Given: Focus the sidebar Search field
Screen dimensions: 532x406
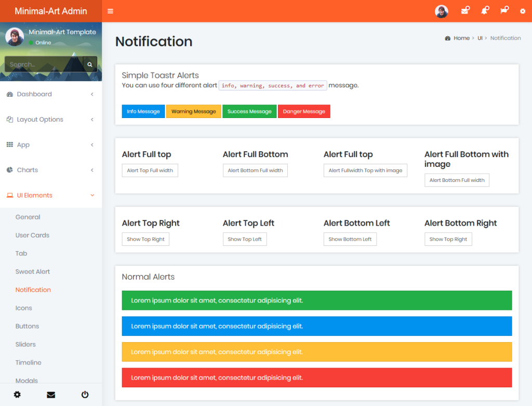Looking at the screenshot, I should (44, 64).
